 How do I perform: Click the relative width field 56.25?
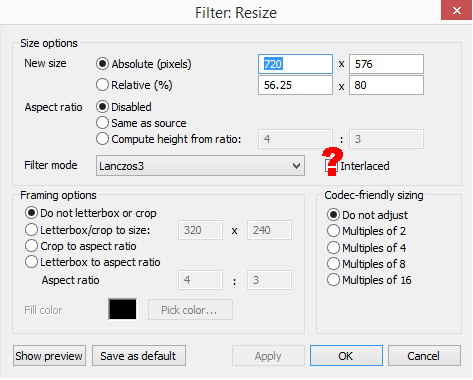pos(295,85)
